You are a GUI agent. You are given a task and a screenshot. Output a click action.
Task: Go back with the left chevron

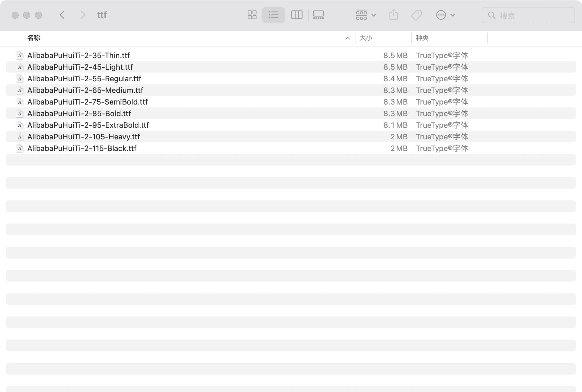(62, 15)
